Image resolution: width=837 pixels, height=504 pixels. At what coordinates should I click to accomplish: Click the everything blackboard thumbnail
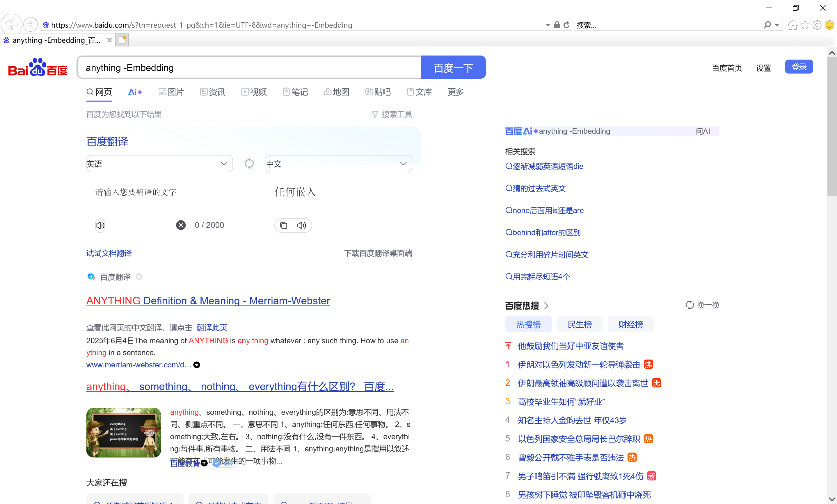coord(124,432)
